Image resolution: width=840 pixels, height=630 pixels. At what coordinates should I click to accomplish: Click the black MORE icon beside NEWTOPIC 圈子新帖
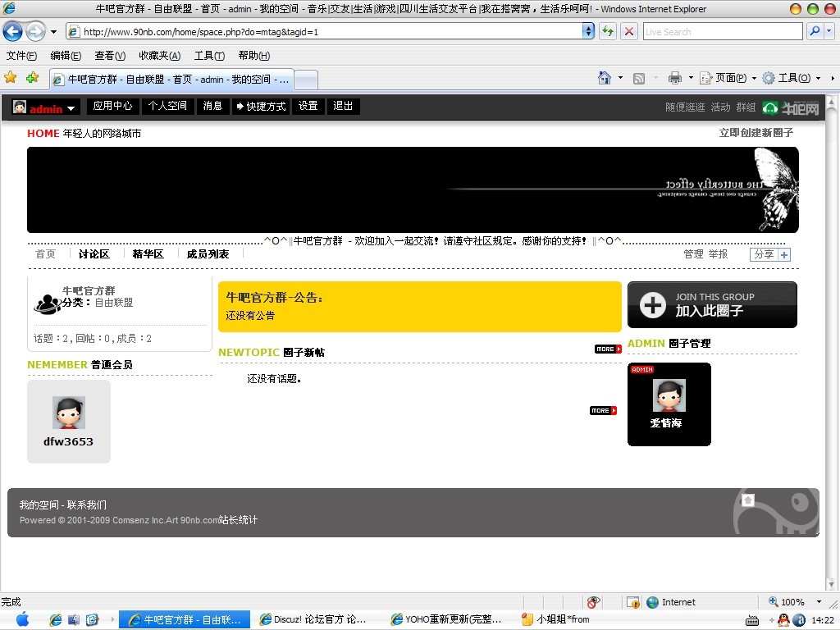point(608,349)
